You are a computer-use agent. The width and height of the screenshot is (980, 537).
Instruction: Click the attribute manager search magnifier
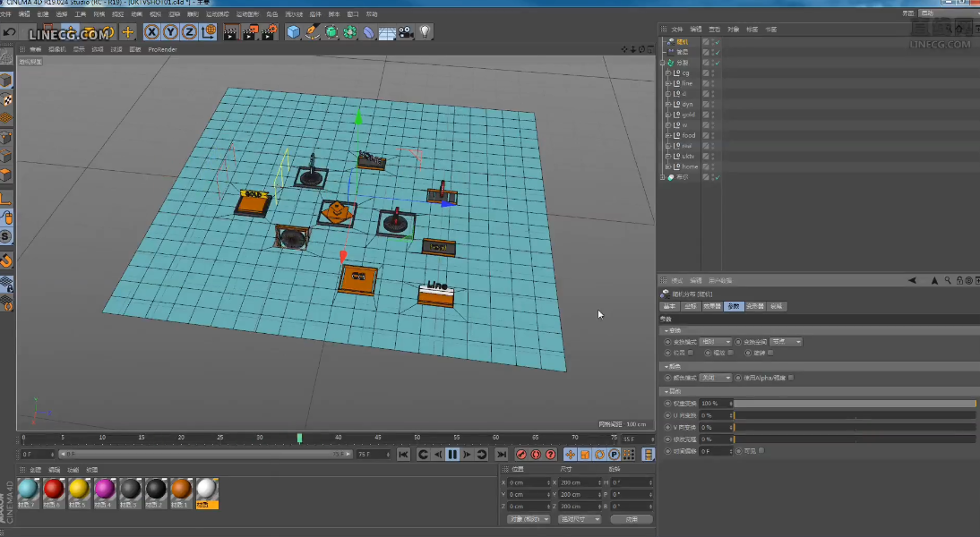click(x=948, y=280)
